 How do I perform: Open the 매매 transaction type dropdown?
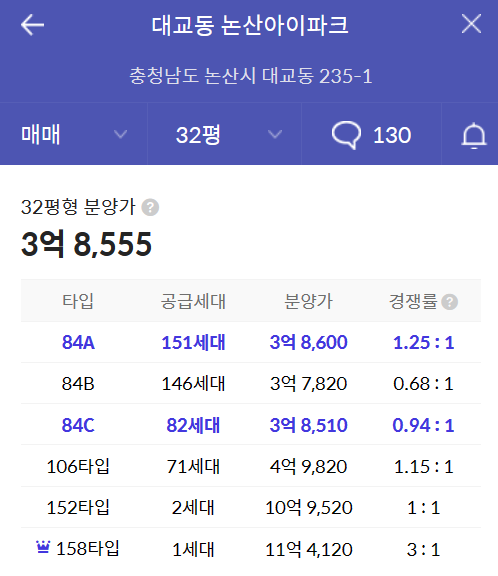click(73, 134)
